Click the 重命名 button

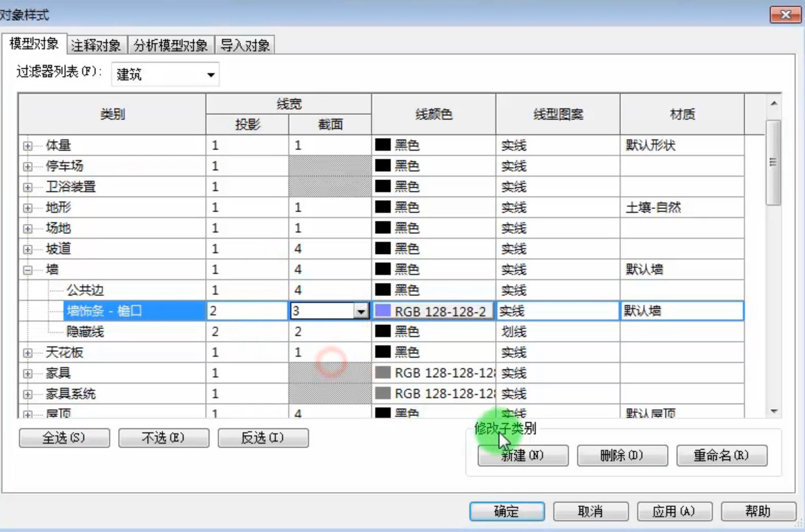click(722, 455)
